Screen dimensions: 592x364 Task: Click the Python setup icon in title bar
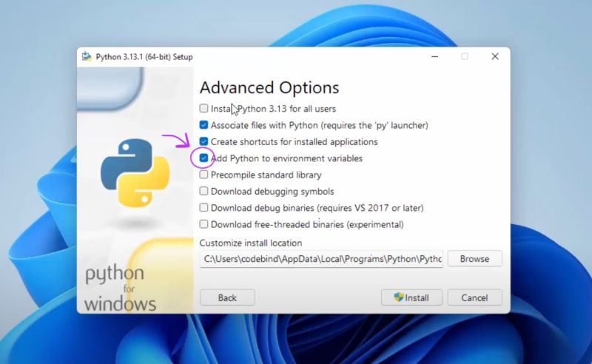(87, 57)
